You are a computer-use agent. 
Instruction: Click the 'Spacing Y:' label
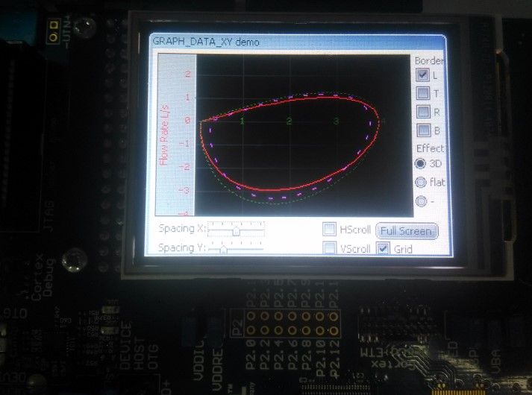182,247
